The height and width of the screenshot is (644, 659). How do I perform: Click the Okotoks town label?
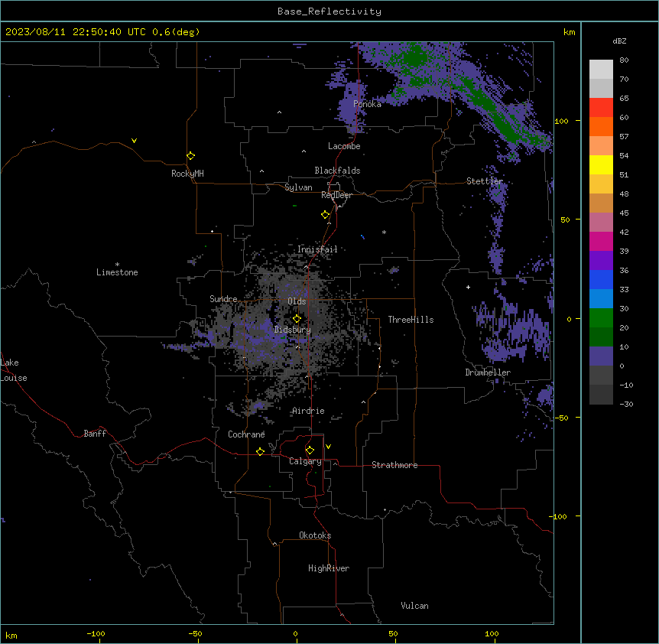click(315, 535)
